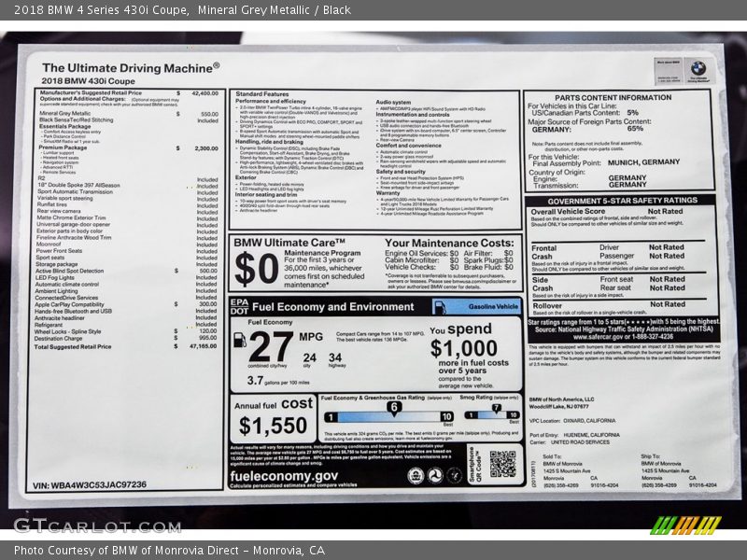This screenshot has height=560, width=747.
Task: Click the large $0 maintenance figure
Action: (x=257, y=269)
